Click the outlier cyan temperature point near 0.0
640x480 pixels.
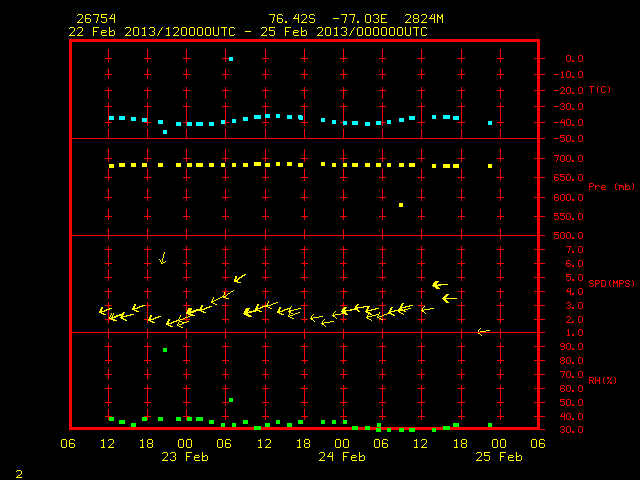231,59
